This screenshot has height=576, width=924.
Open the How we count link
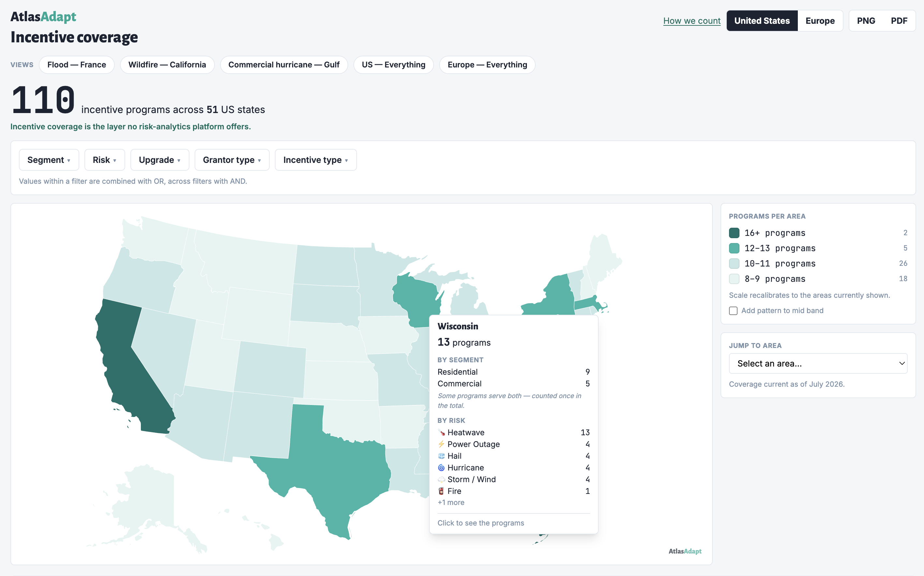(692, 21)
